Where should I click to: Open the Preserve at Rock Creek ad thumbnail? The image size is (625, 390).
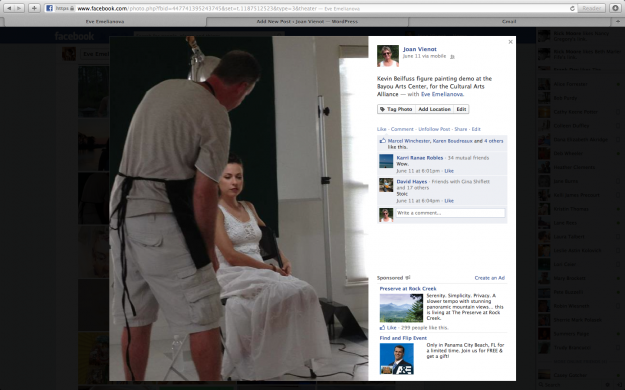click(401, 308)
